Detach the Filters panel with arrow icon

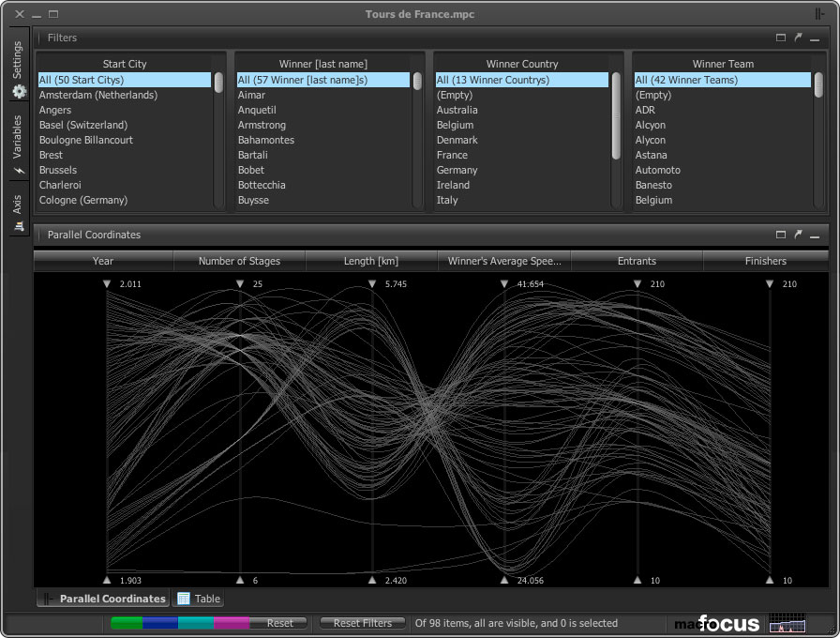tap(798, 38)
